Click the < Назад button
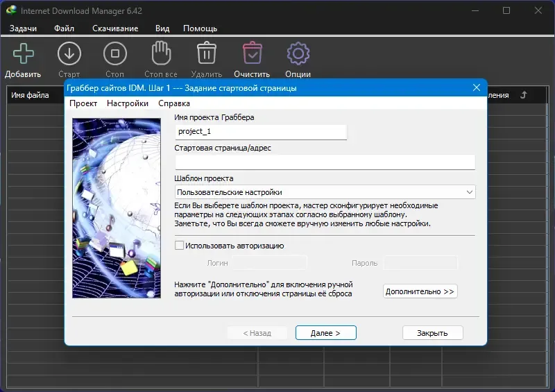The width and height of the screenshot is (555, 392). pyautogui.click(x=257, y=333)
